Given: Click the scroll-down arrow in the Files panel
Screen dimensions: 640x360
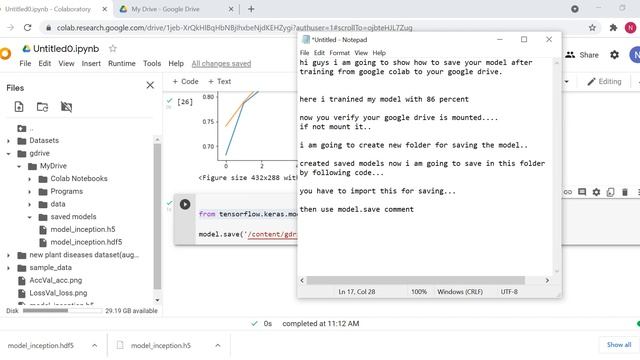Looking at the screenshot, I should click(157, 300).
